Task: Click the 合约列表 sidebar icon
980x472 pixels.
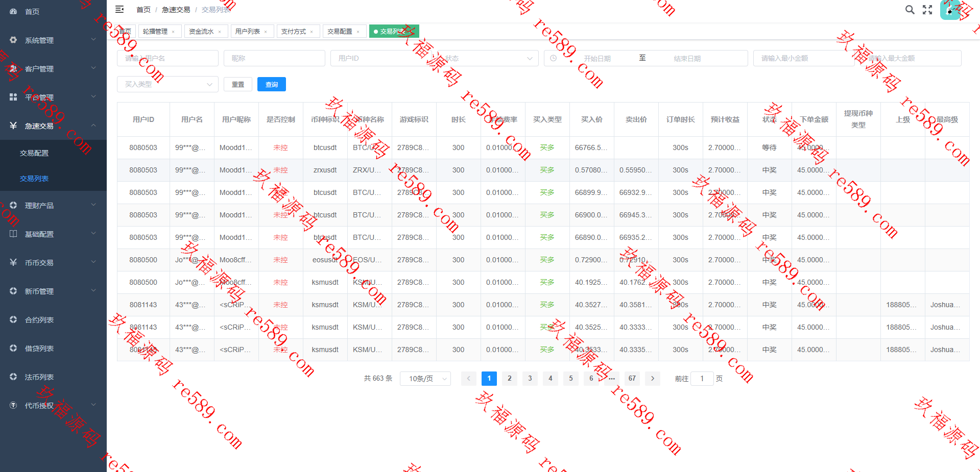Action: tap(13, 319)
